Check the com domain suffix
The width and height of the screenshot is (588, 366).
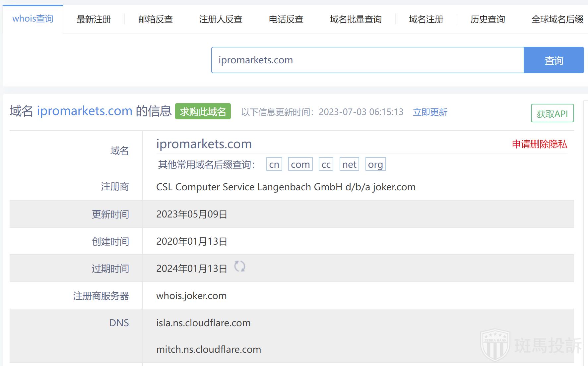(x=300, y=164)
